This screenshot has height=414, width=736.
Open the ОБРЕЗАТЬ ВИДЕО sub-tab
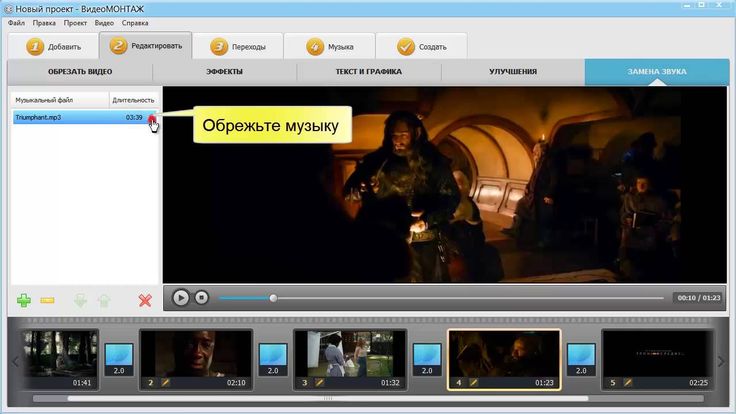click(x=80, y=72)
